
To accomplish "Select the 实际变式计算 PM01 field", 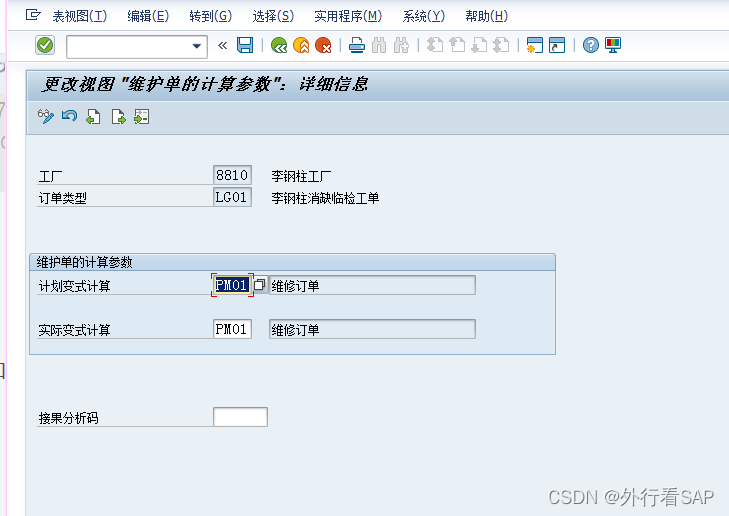I will pyautogui.click(x=232, y=329).
